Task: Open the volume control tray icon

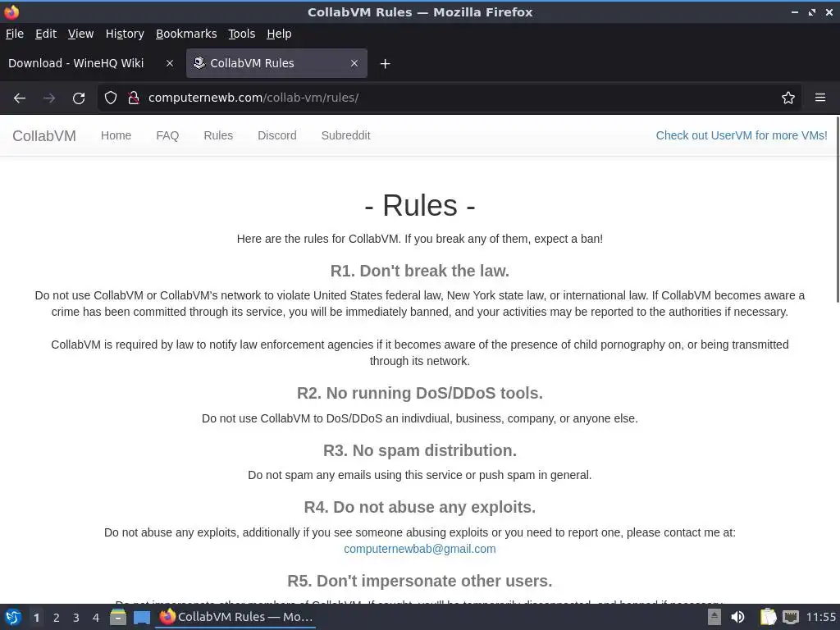Action: pyautogui.click(x=737, y=617)
